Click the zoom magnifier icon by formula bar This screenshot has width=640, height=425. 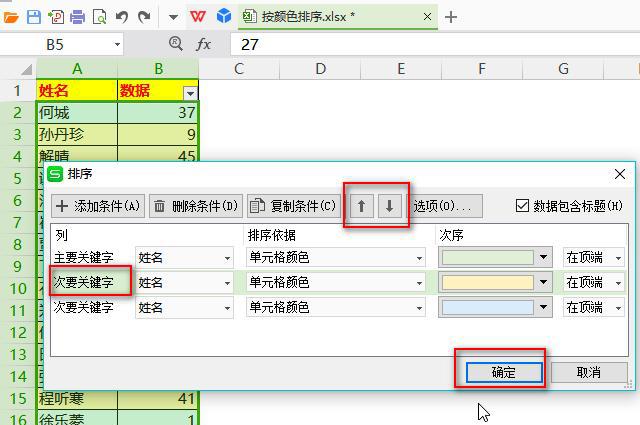point(176,43)
